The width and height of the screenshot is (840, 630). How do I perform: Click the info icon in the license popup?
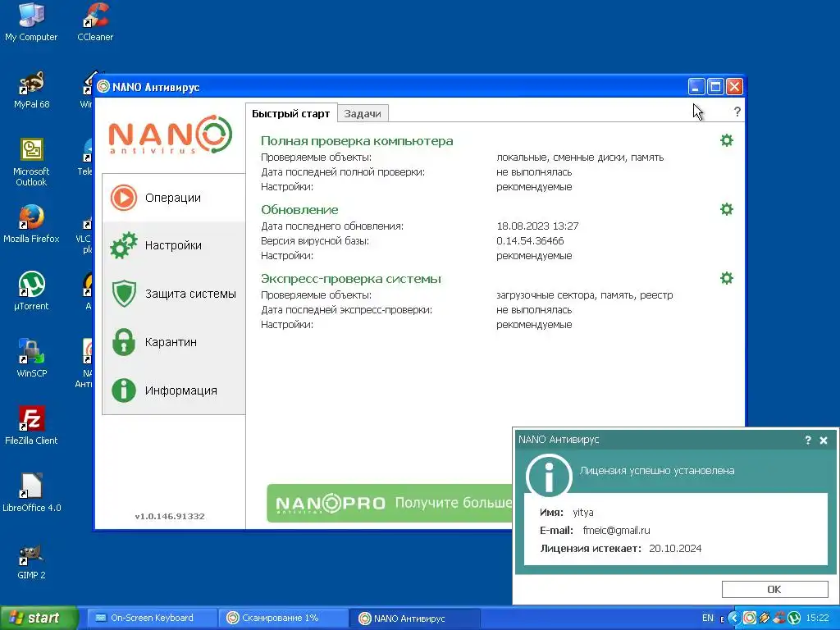549,476
